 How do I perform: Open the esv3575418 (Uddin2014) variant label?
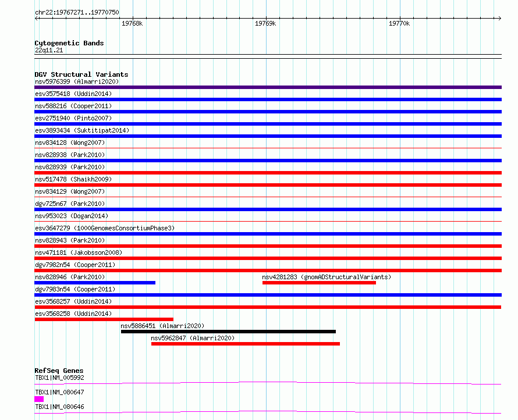click(73, 94)
